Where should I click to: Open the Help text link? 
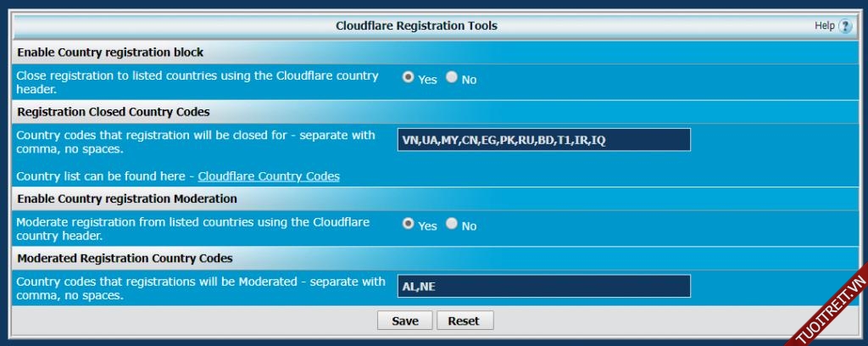[x=824, y=26]
